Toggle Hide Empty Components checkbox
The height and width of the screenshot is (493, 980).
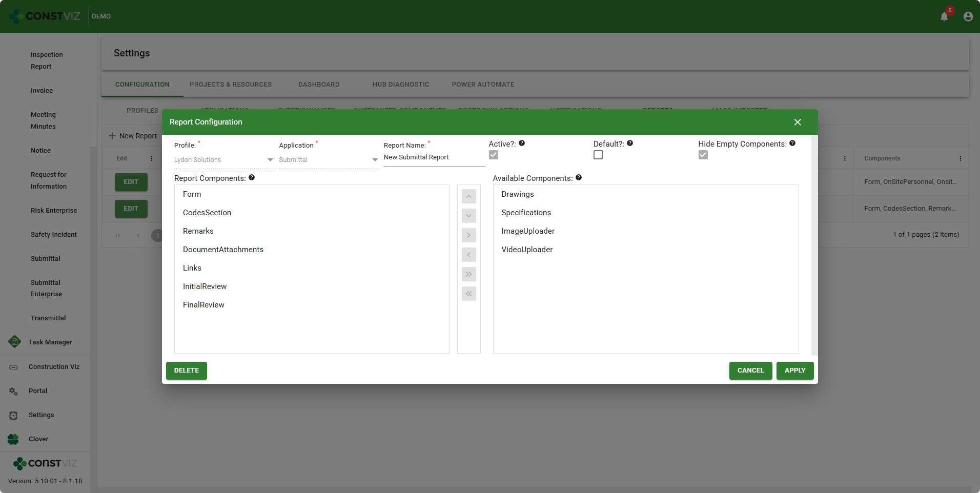coord(703,155)
